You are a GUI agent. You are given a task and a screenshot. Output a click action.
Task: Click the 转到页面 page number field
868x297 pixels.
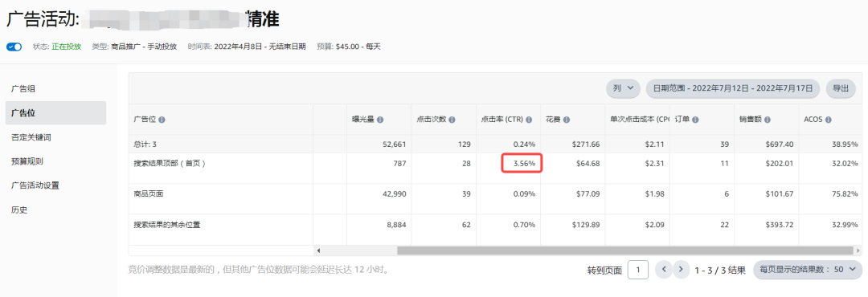point(638,270)
